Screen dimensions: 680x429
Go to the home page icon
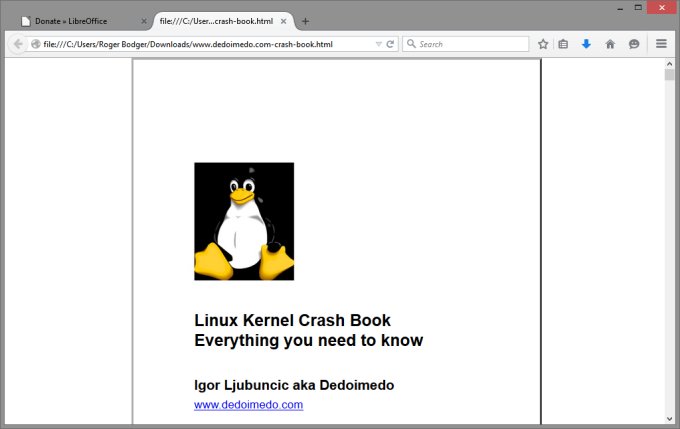coord(610,44)
